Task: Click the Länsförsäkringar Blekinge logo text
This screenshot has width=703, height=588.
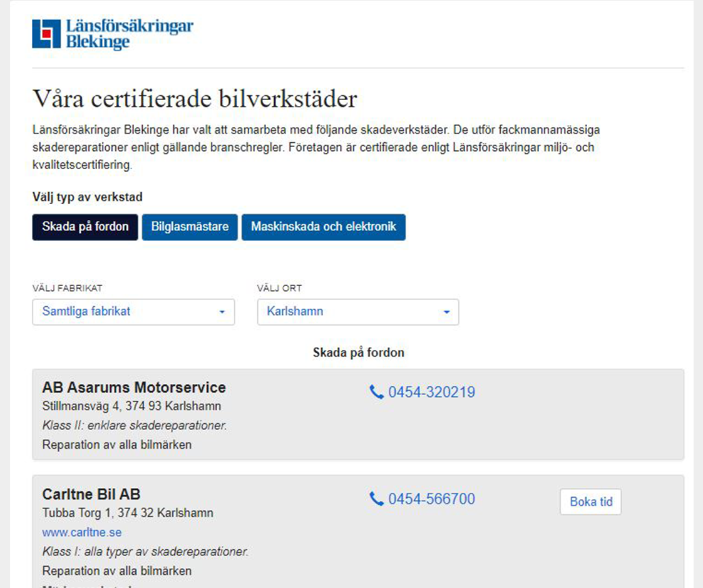Action: click(x=130, y=34)
